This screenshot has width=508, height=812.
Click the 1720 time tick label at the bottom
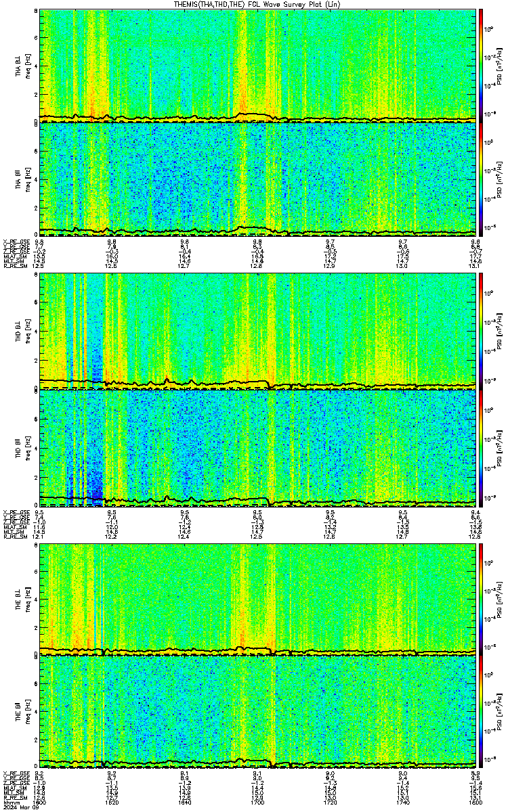click(331, 802)
